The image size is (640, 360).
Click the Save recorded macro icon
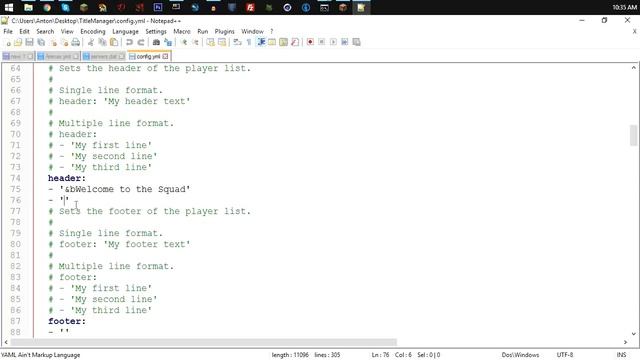click(356, 42)
